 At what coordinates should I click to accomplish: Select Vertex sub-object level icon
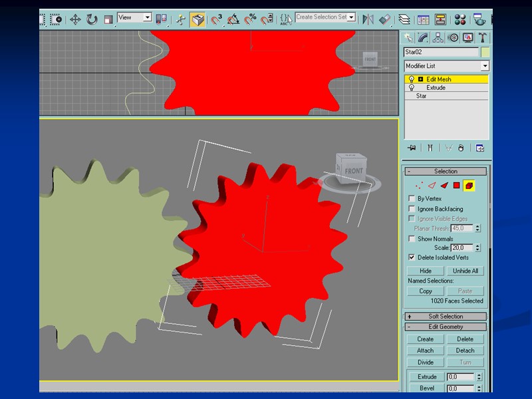coord(418,186)
